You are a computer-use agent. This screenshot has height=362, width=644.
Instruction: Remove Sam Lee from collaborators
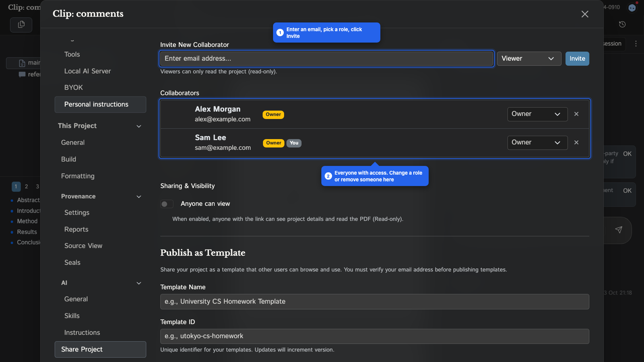click(x=576, y=142)
